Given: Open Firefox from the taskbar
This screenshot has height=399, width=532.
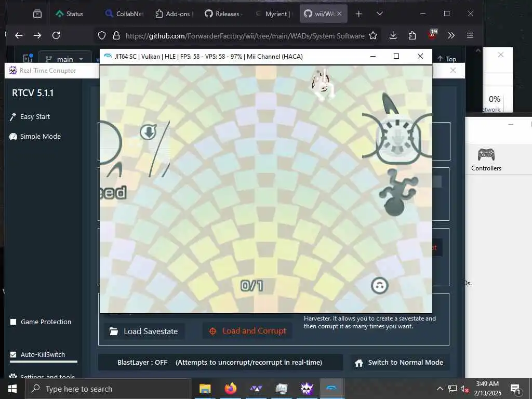Looking at the screenshot, I should (x=230, y=389).
